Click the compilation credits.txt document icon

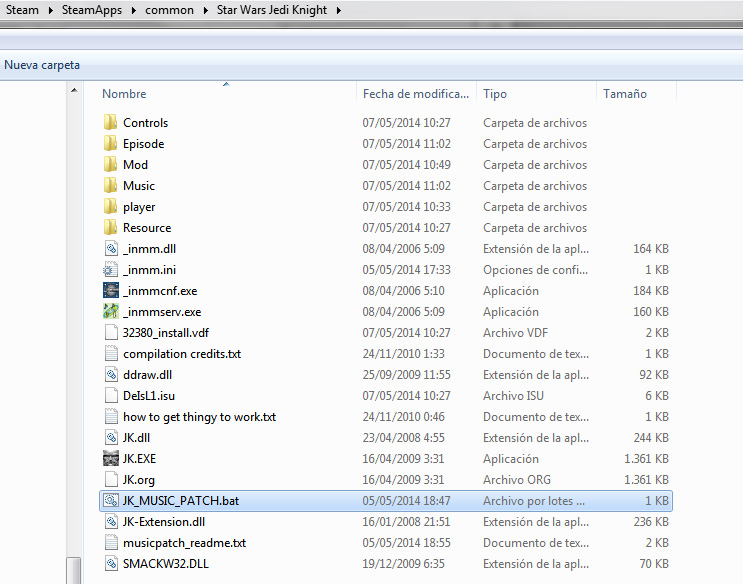[111, 353]
